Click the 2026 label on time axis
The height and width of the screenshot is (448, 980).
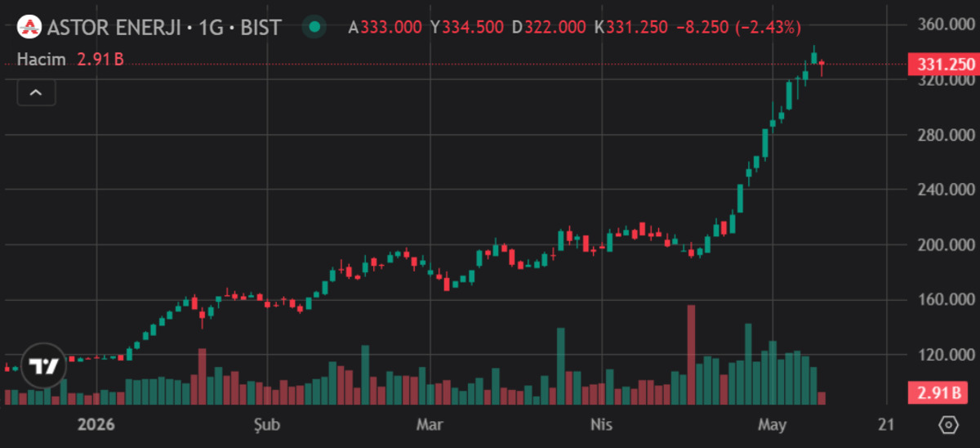point(95,425)
